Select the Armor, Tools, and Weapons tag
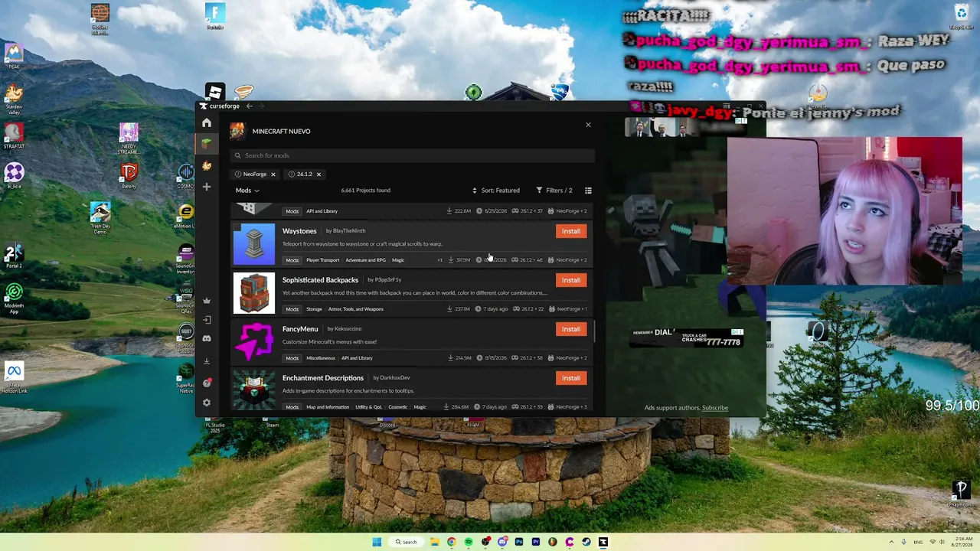 356,309
